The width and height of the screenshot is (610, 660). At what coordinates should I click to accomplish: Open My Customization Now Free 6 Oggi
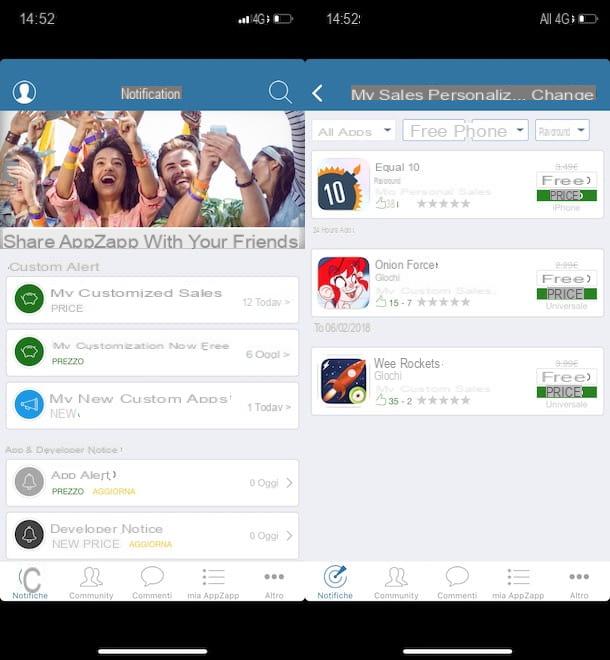point(152,353)
